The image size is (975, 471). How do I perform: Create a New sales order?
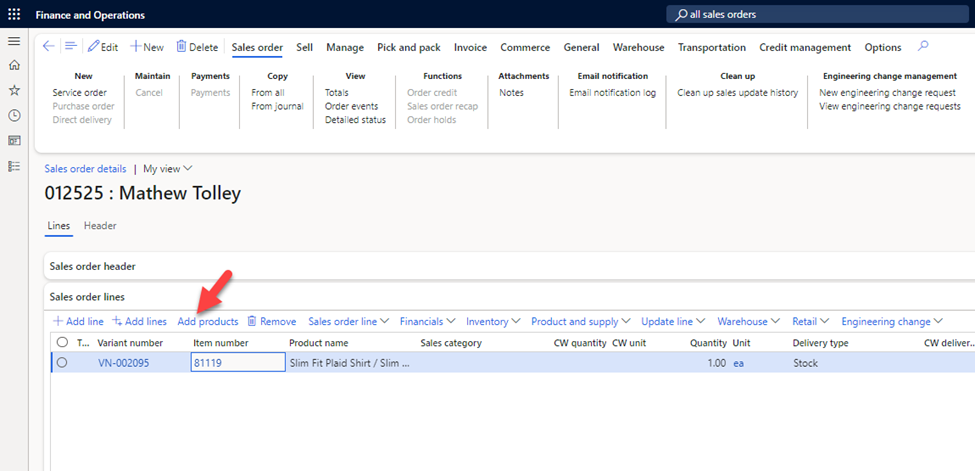point(147,47)
